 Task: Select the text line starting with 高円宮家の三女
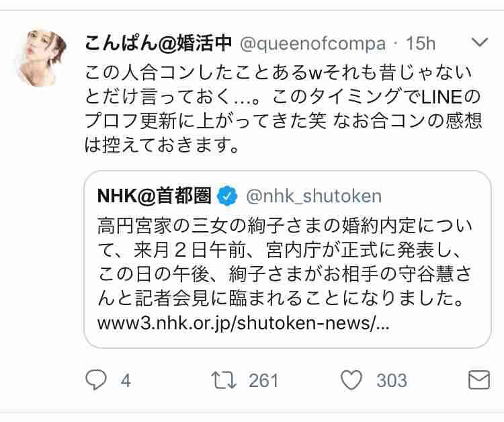click(284, 226)
